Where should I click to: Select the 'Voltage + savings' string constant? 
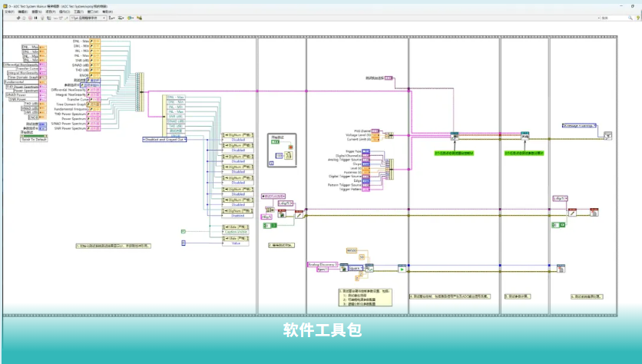[581, 125]
